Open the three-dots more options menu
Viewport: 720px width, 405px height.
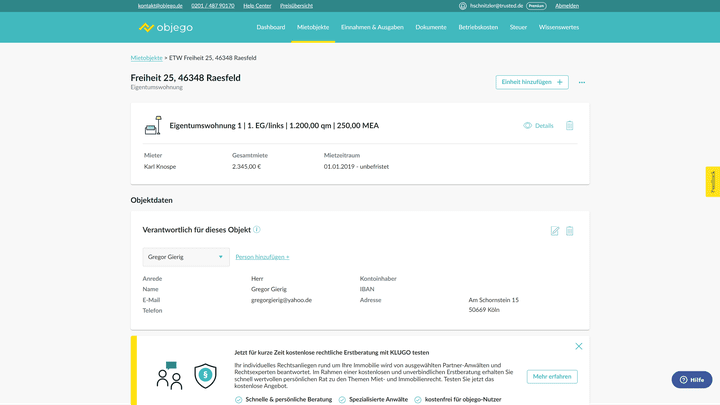pyautogui.click(x=582, y=83)
